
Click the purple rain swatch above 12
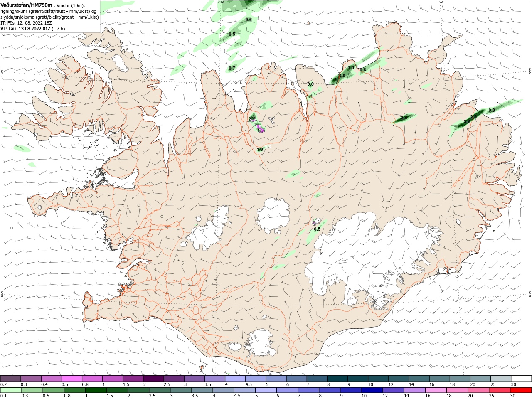point(394,390)
